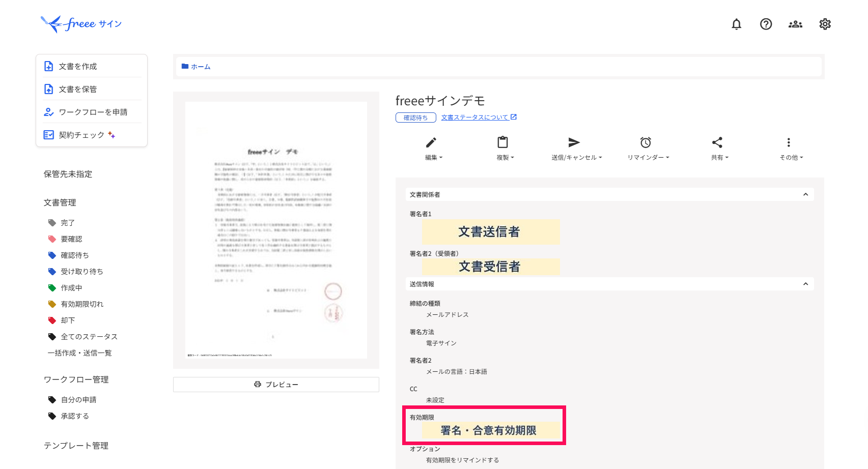Screen dimensions: 868x469
Task: Click the red tag icon beside 却下
Action: [x=52, y=320]
